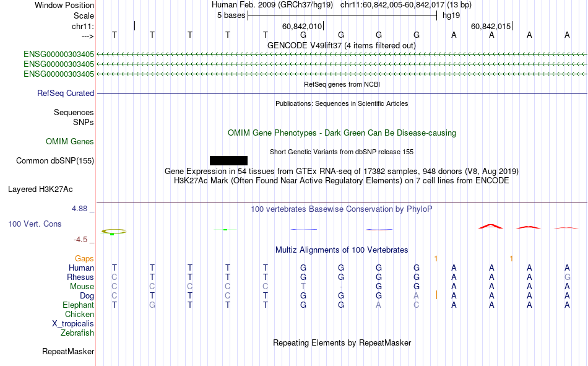Screen dimensions: 588x366
Task: Open the OMIM Genes track label
Action: tap(70, 142)
